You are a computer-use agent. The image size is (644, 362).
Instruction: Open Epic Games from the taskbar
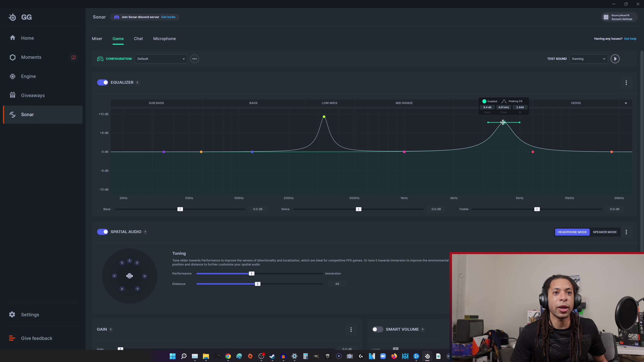(x=328, y=356)
